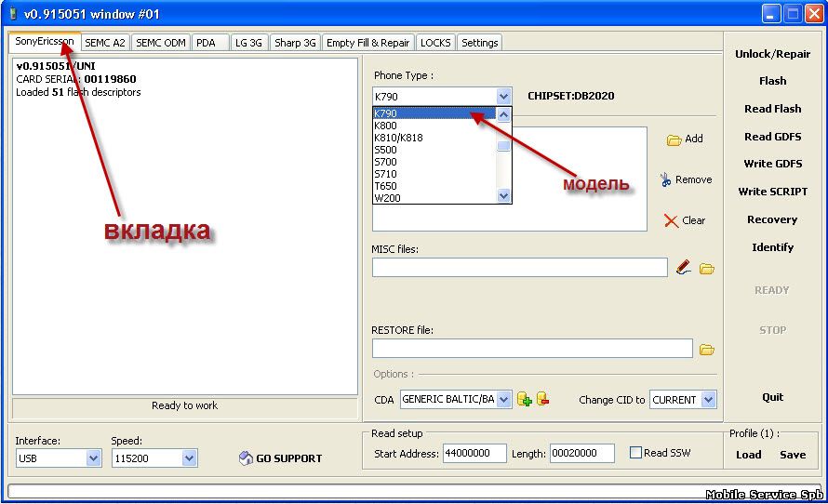The image size is (828, 504).
Task: Open MISC files browse folder icon
Action: [706, 269]
